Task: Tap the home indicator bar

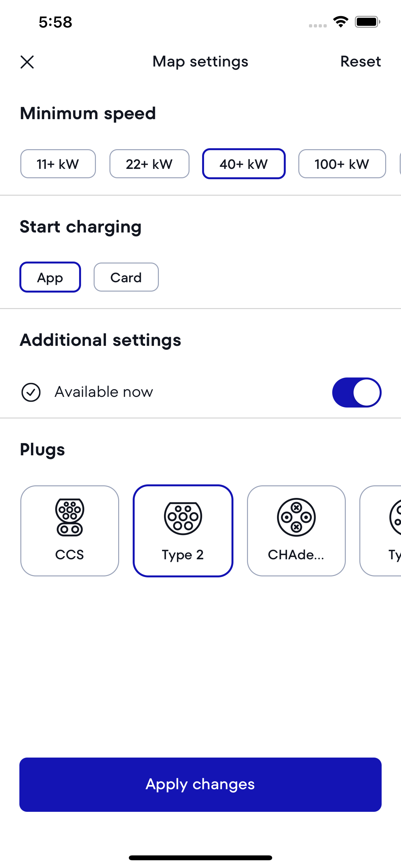Action: 200,858
